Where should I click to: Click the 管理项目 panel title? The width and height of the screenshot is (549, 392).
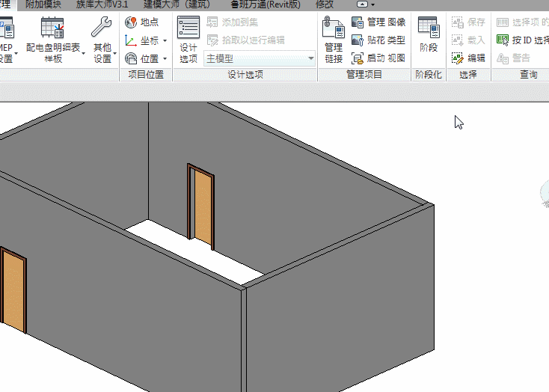pyautogui.click(x=364, y=75)
